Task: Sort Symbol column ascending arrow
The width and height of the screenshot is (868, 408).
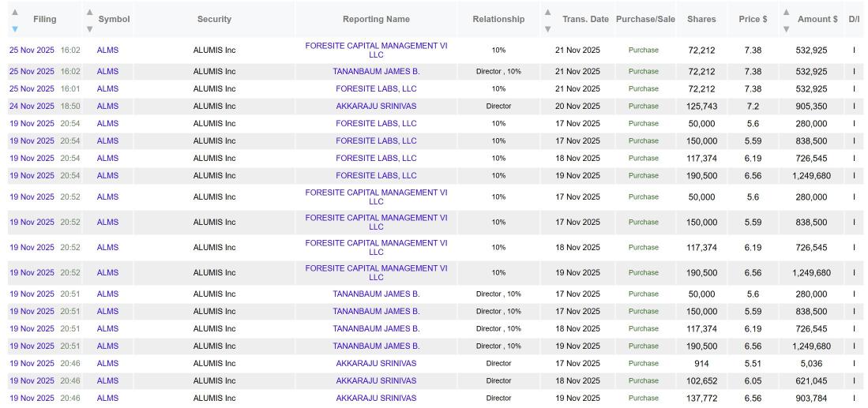Action: (90, 12)
